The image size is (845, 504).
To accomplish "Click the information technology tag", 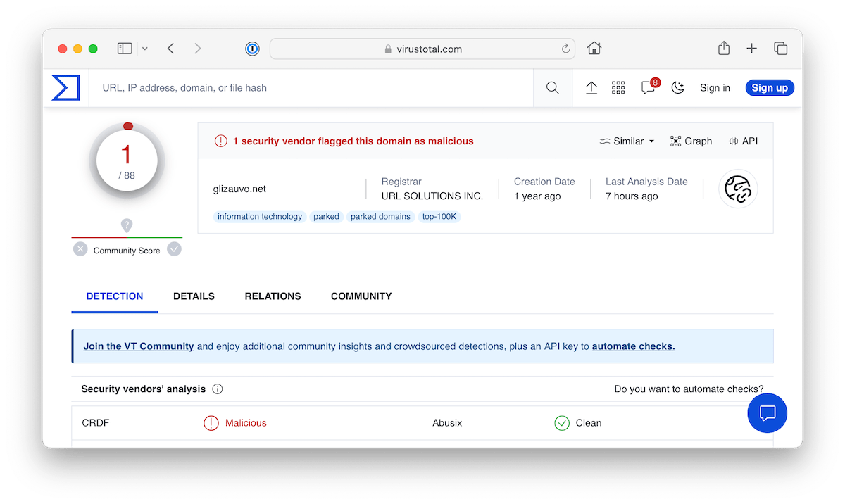I will (260, 217).
